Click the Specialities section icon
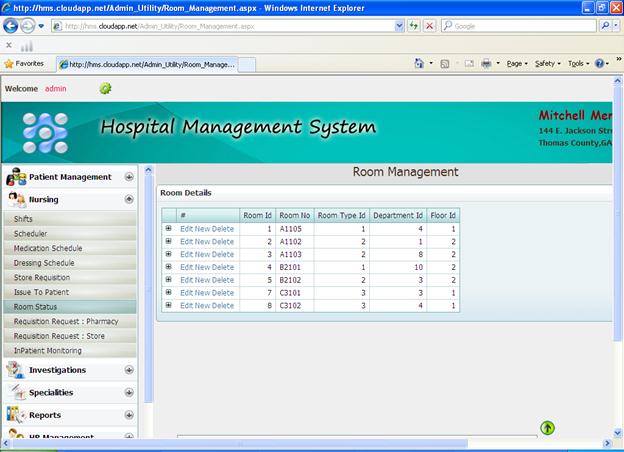Image resolution: width=624 pixels, height=452 pixels. (x=16, y=393)
